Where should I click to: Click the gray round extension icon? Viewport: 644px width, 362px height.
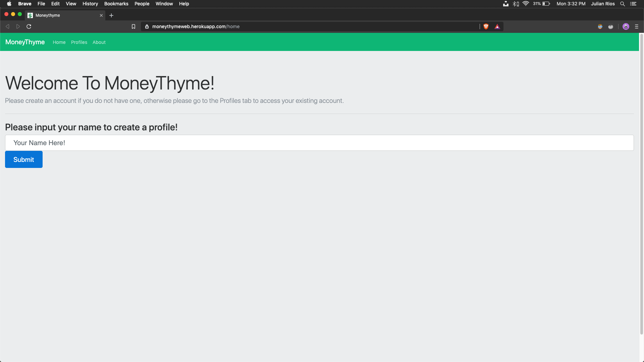[611, 26]
